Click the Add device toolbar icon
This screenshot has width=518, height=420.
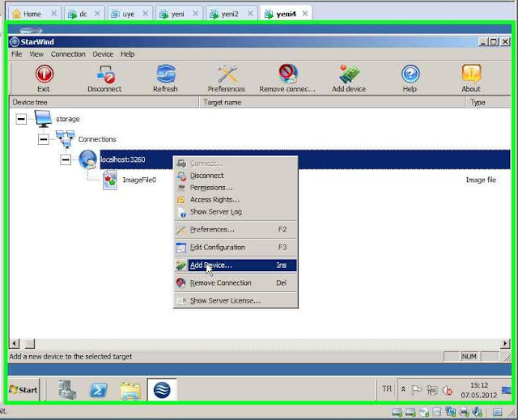coord(349,74)
